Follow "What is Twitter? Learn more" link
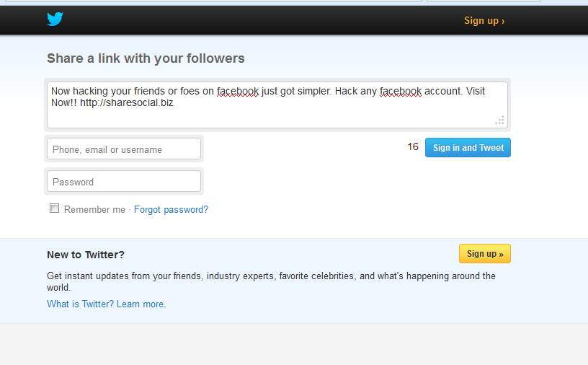Image resolution: width=588 pixels, height=365 pixels. [106, 304]
